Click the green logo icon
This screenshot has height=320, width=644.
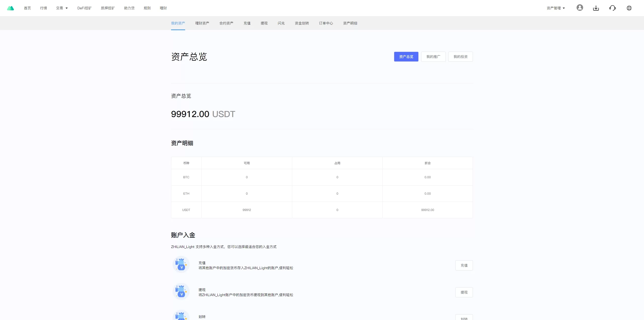[11, 8]
